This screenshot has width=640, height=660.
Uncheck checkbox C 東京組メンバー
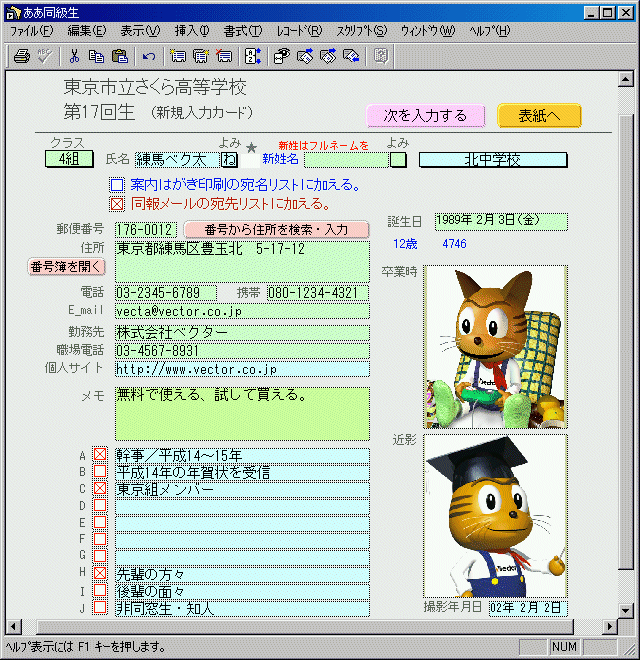100,488
